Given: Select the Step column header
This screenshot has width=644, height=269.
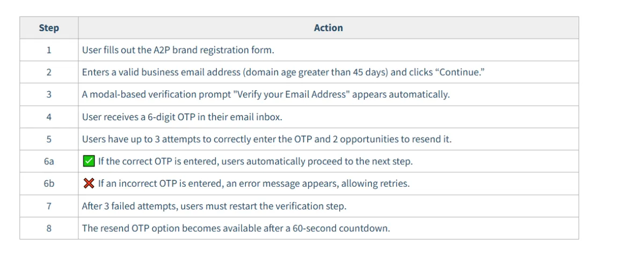Looking at the screenshot, I should [x=49, y=28].
